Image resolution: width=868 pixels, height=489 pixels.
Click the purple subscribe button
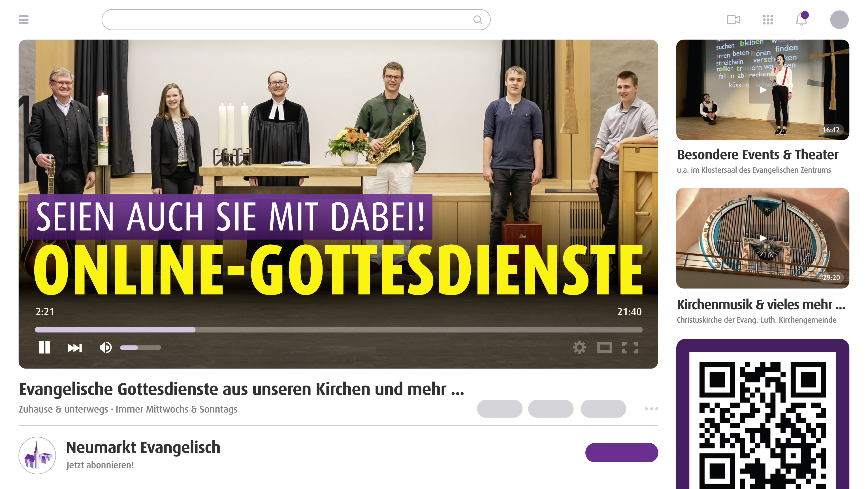(621, 452)
